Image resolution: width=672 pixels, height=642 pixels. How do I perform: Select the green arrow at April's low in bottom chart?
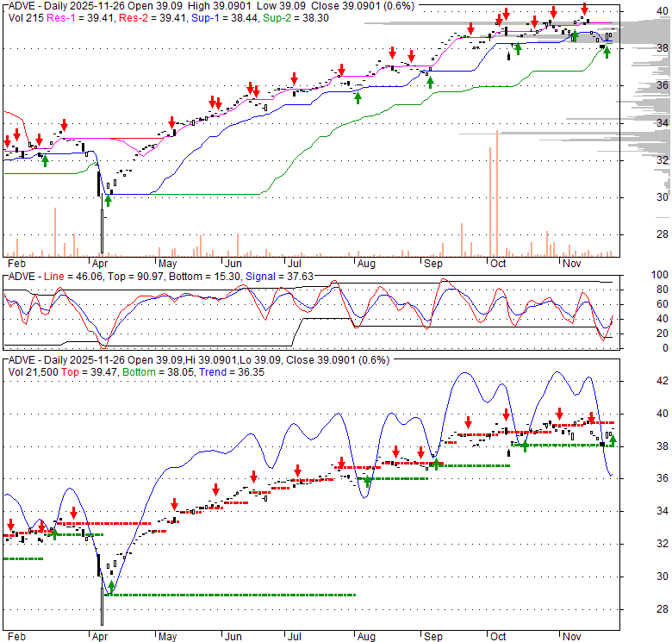click(111, 588)
